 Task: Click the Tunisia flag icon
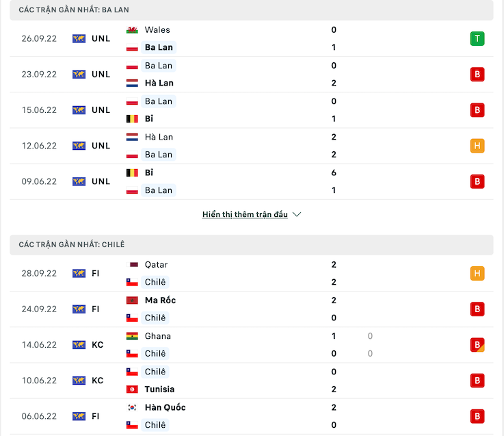[133, 389]
